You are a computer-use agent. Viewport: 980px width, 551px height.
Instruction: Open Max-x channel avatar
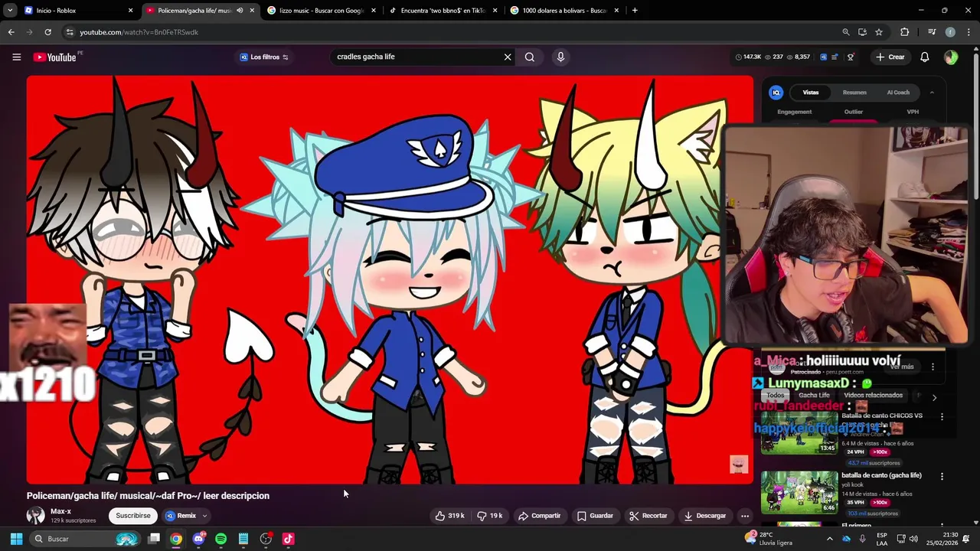[35, 516]
